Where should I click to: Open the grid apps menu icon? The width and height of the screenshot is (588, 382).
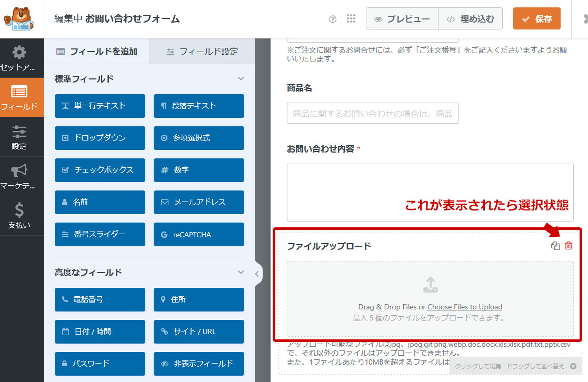(351, 19)
